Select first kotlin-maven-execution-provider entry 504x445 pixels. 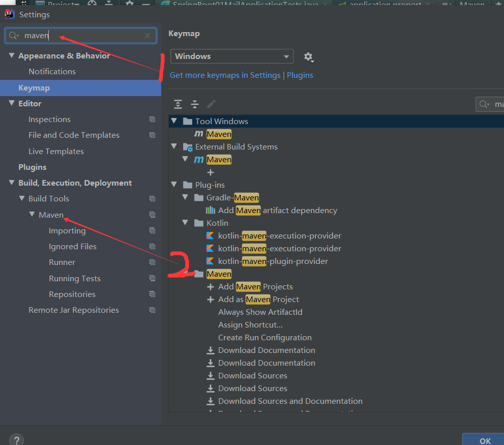coord(280,235)
